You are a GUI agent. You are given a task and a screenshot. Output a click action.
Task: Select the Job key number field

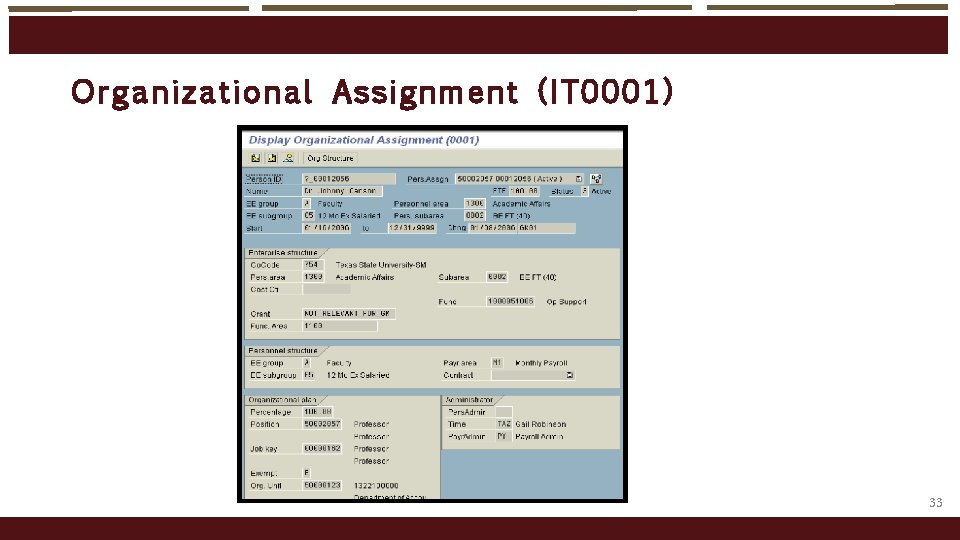pos(322,448)
